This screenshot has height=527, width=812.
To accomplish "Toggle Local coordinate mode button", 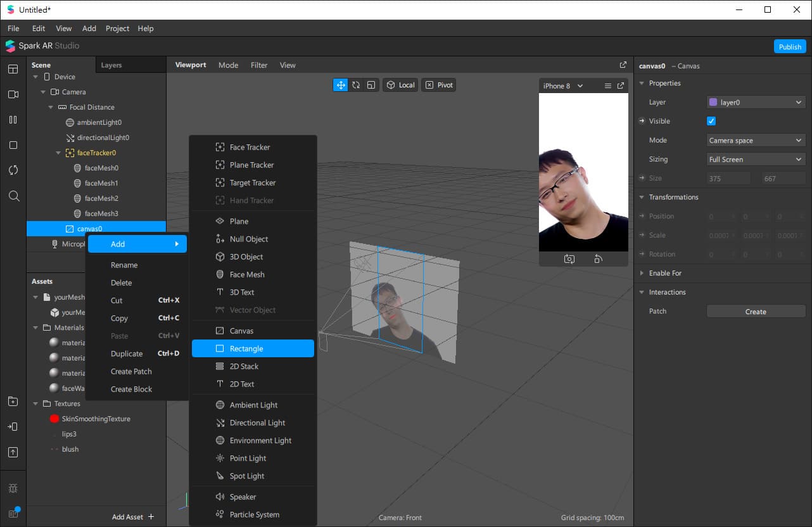I will 400,85.
